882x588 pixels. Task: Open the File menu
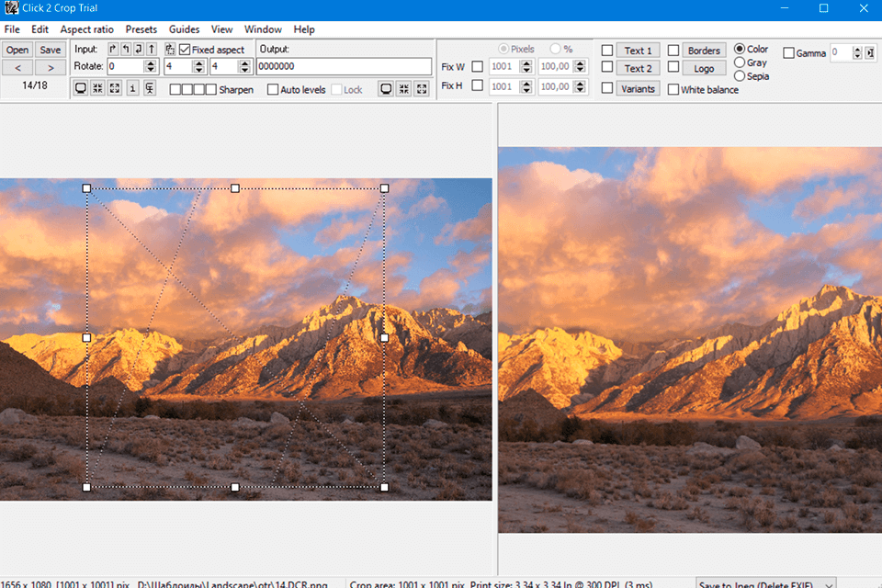[12, 29]
